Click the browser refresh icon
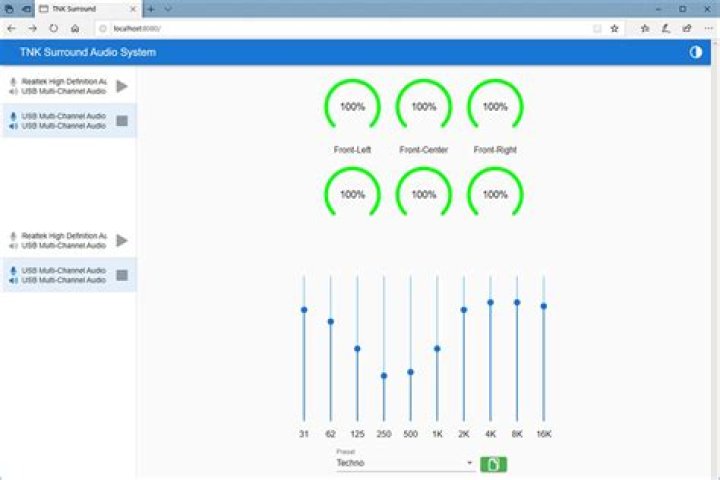Viewport: 720px width, 480px height. pyautogui.click(x=54, y=28)
